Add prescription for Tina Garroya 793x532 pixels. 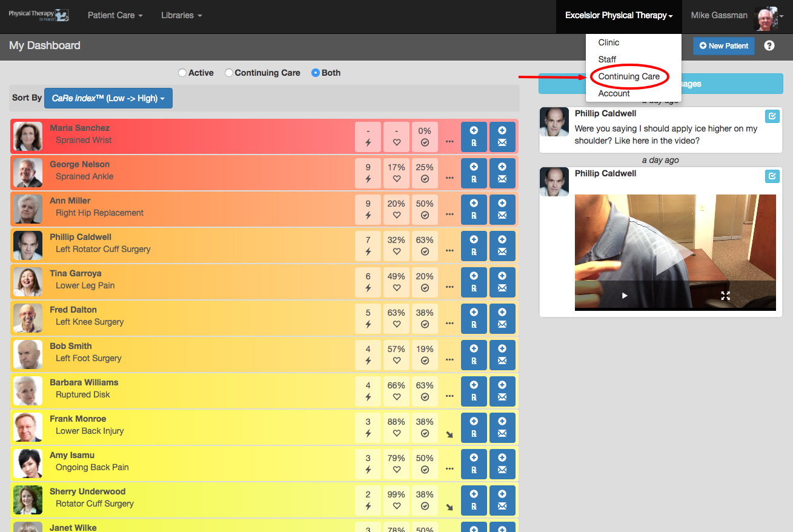474,282
